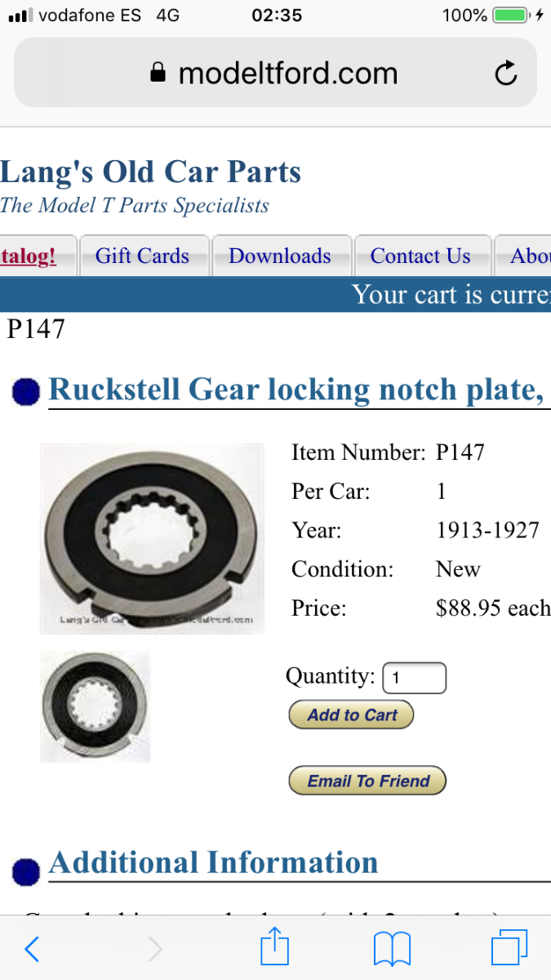Open the Gift Cards tab

coord(142,256)
